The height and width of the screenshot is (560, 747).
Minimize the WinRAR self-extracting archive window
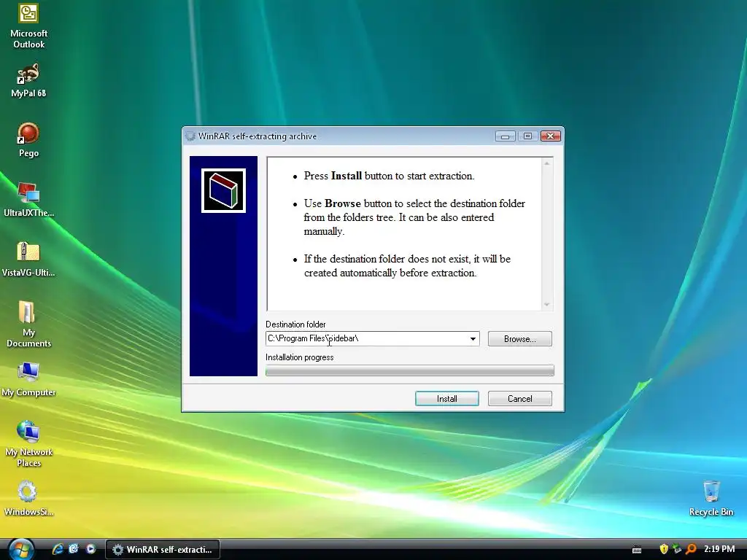pyautogui.click(x=505, y=136)
